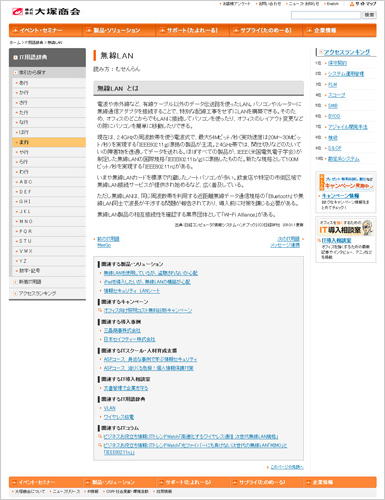This screenshot has height=500, width=385.
Task: Open the rank 7 アジャイル開発手法 link
Action: tap(348, 127)
